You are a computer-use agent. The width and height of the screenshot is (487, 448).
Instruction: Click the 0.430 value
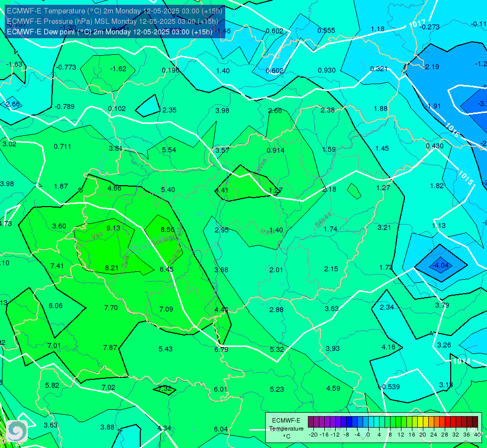pos(435,146)
